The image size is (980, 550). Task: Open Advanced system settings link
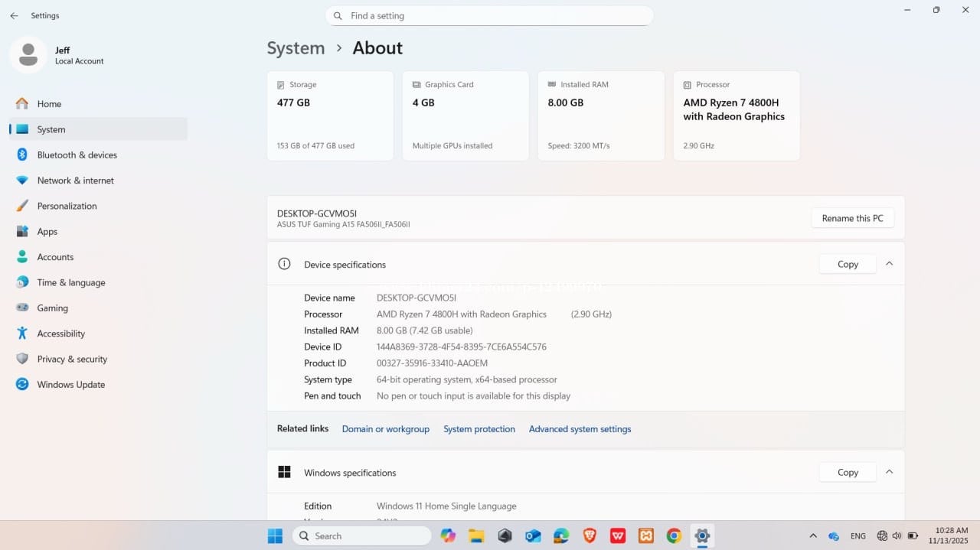point(580,429)
